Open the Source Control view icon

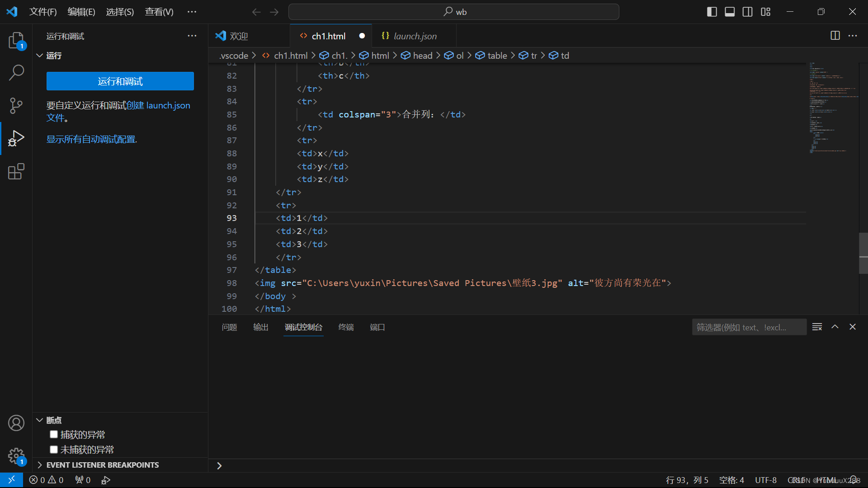pos(16,105)
